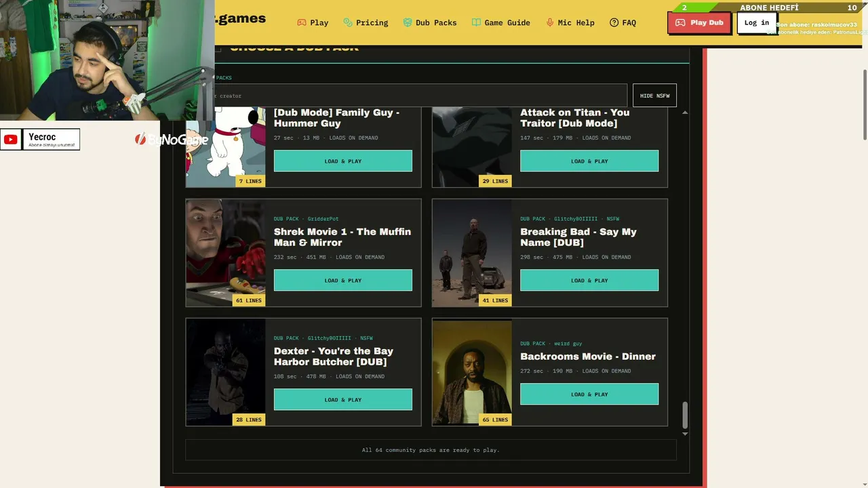Click the title "Dexter - You're the Bay Harbor Butcher [DUB]"
The width and height of the screenshot is (868, 488).
pos(334,357)
